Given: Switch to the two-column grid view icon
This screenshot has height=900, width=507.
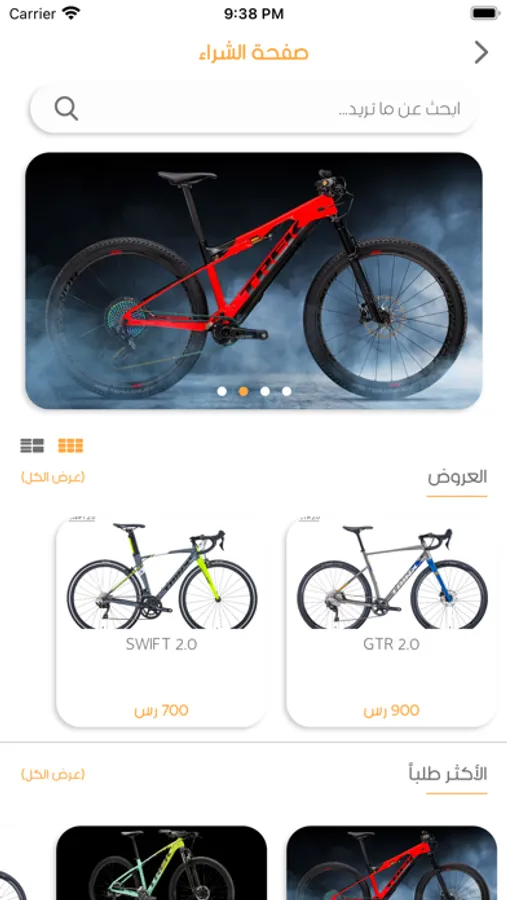Looking at the screenshot, I should pos(32,445).
